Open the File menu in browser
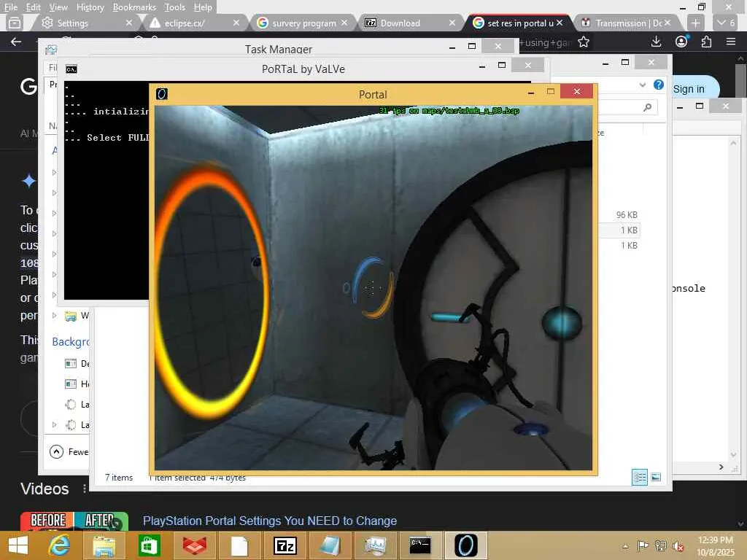Image resolution: width=747 pixels, height=560 pixels. pyautogui.click(x=10, y=7)
